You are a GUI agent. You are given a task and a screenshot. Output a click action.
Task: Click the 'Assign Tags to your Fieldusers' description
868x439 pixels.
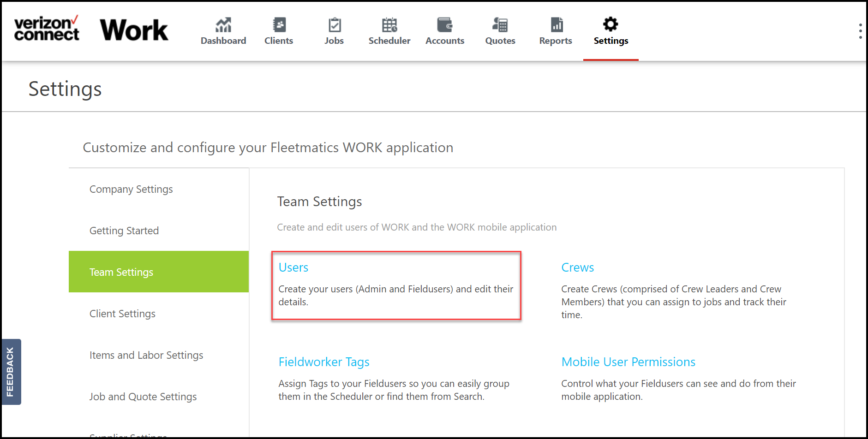pyautogui.click(x=394, y=390)
